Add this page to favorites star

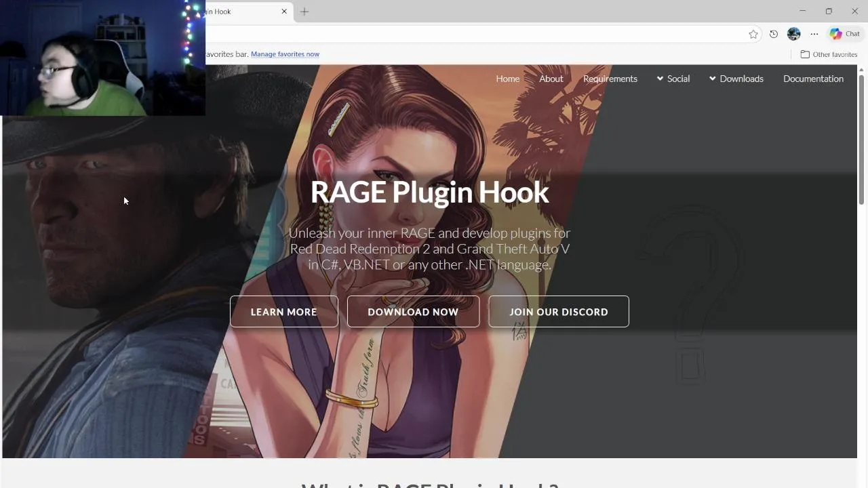[753, 34]
